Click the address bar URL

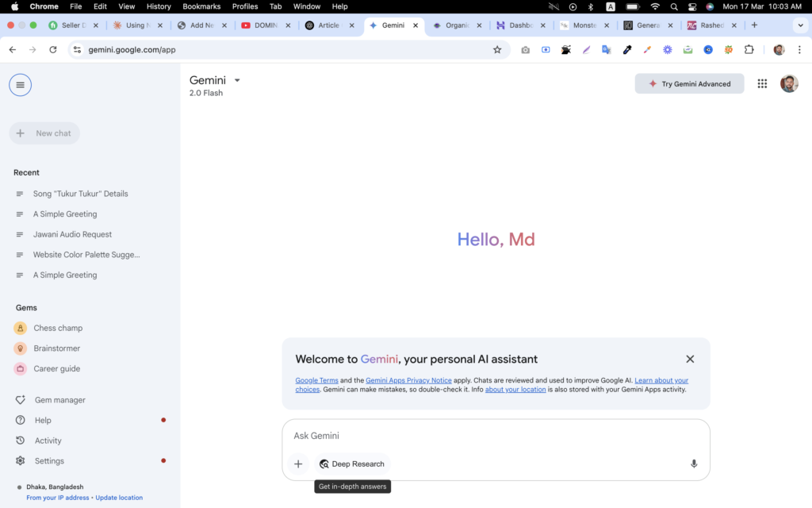(x=132, y=50)
